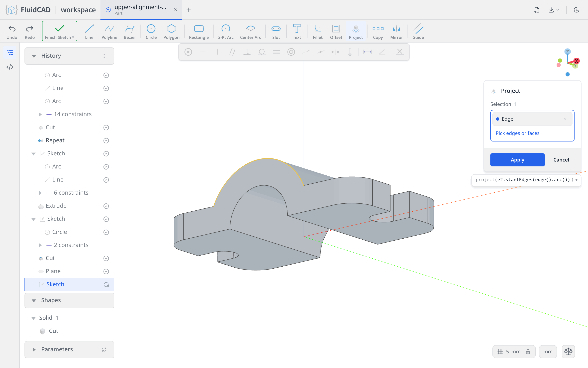Activate the Slot tool

pos(276,32)
